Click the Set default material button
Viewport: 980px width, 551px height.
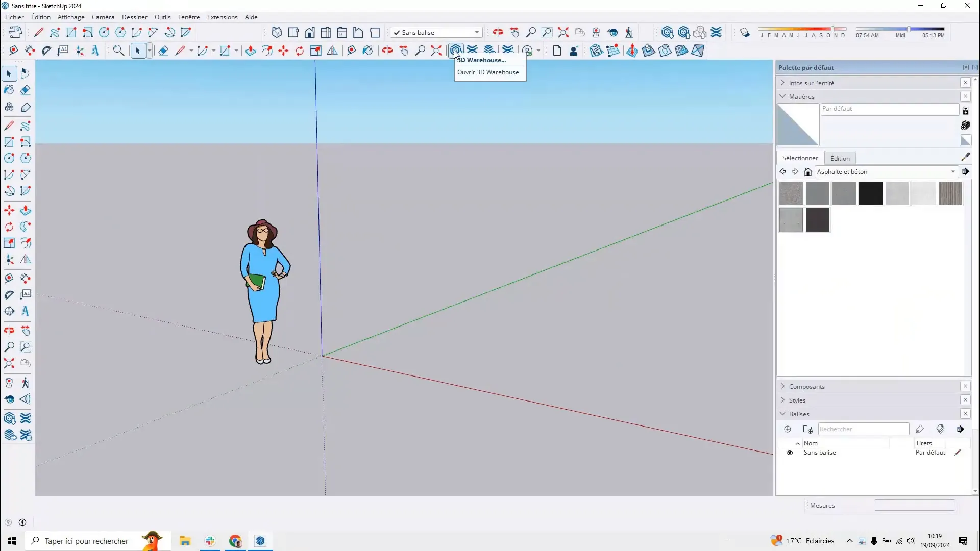(965, 141)
